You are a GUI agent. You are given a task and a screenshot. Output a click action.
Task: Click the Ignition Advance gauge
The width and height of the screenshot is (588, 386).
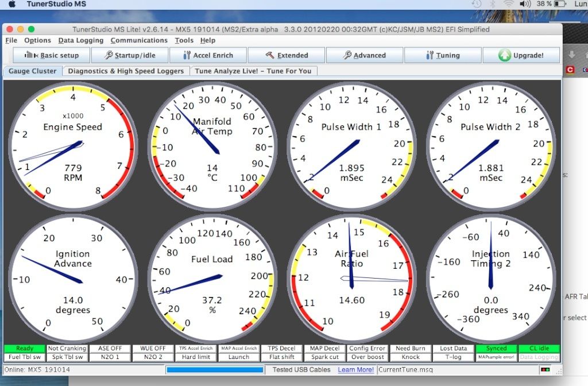click(73, 279)
